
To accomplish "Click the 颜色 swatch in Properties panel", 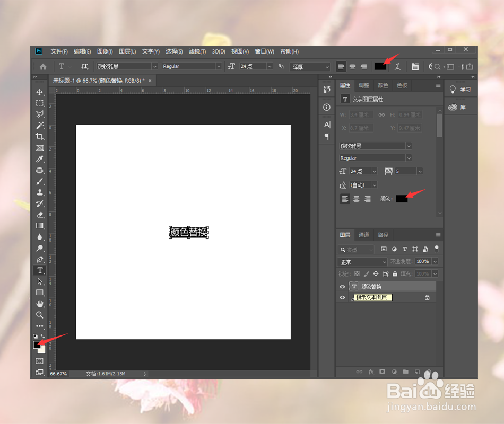I will [402, 199].
